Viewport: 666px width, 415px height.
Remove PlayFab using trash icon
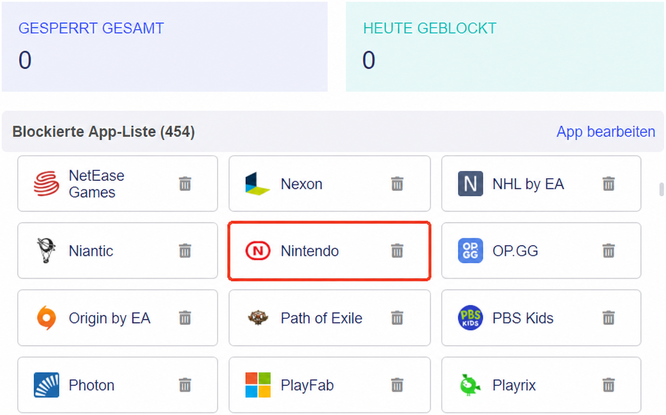tap(397, 385)
